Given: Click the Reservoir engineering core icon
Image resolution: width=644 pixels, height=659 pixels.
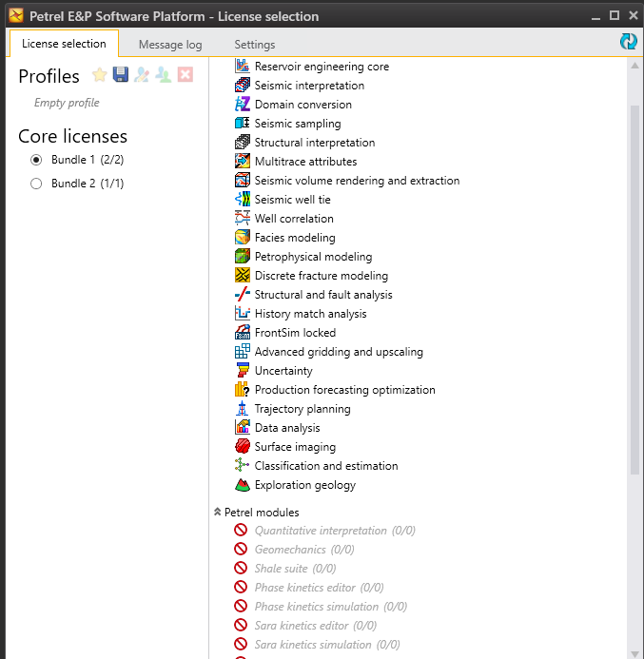Looking at the screenshot, I should pos(243,66).
